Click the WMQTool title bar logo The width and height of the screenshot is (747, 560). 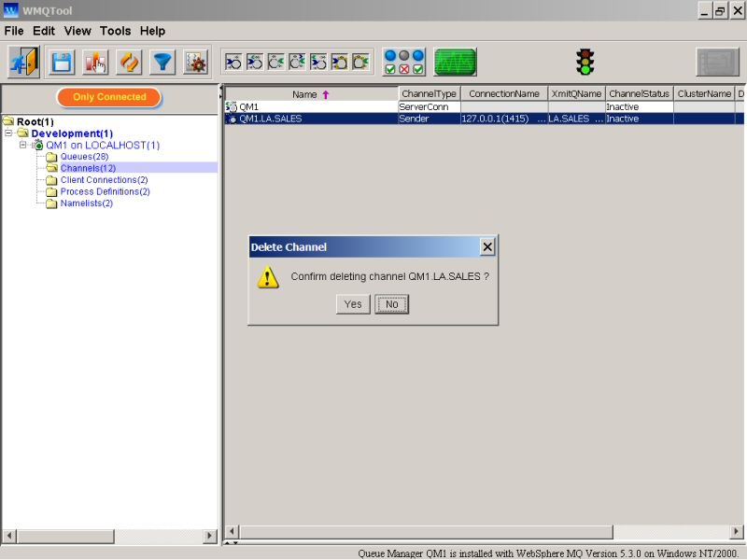coord(10,10)
